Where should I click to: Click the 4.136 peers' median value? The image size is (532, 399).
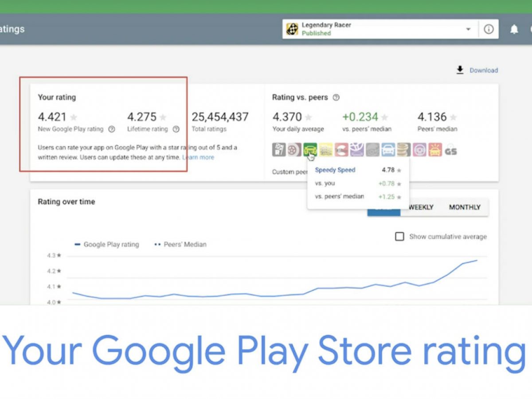pyautogui.click(x=432, y=117)
